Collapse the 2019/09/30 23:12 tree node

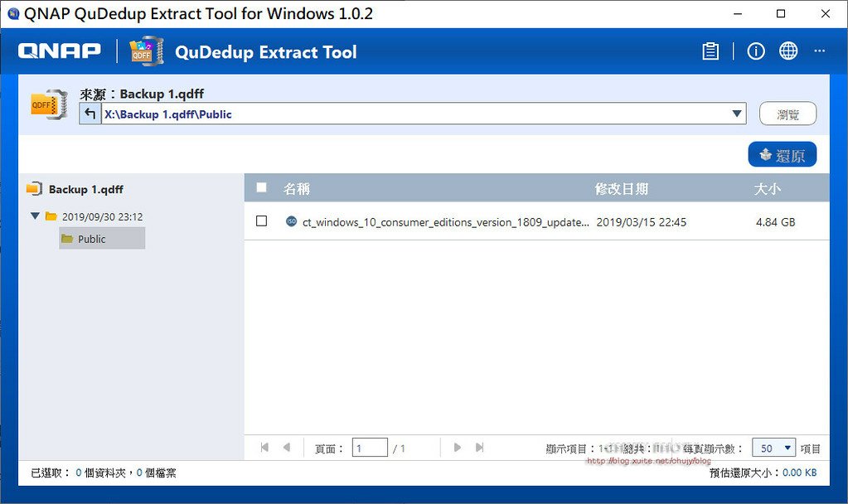pyautogui.click(x=35, y=216)
